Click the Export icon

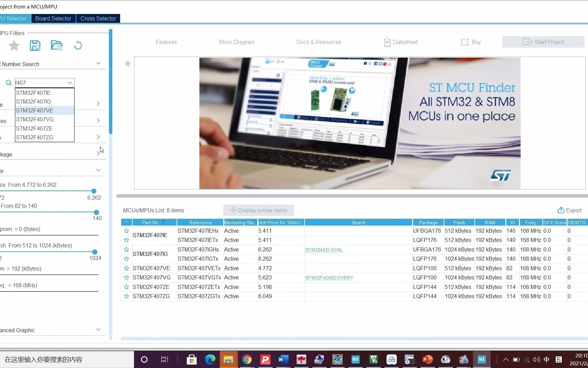coord(561,210)
